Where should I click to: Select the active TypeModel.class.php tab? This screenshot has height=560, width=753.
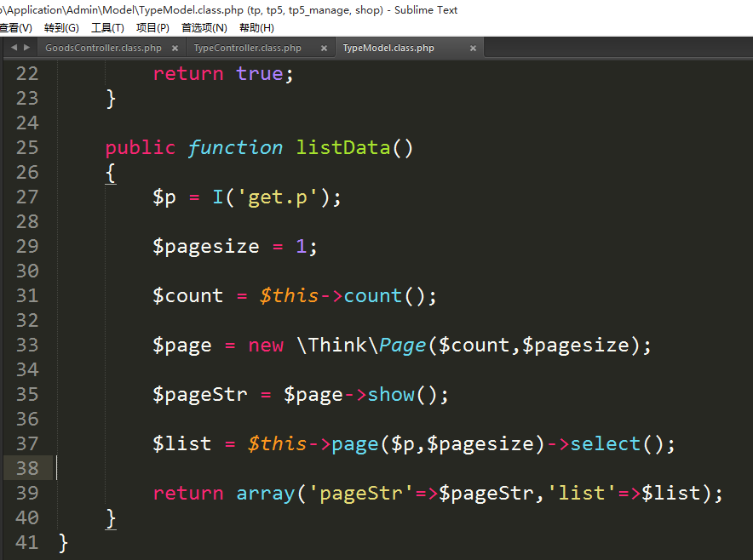[388, 49]
